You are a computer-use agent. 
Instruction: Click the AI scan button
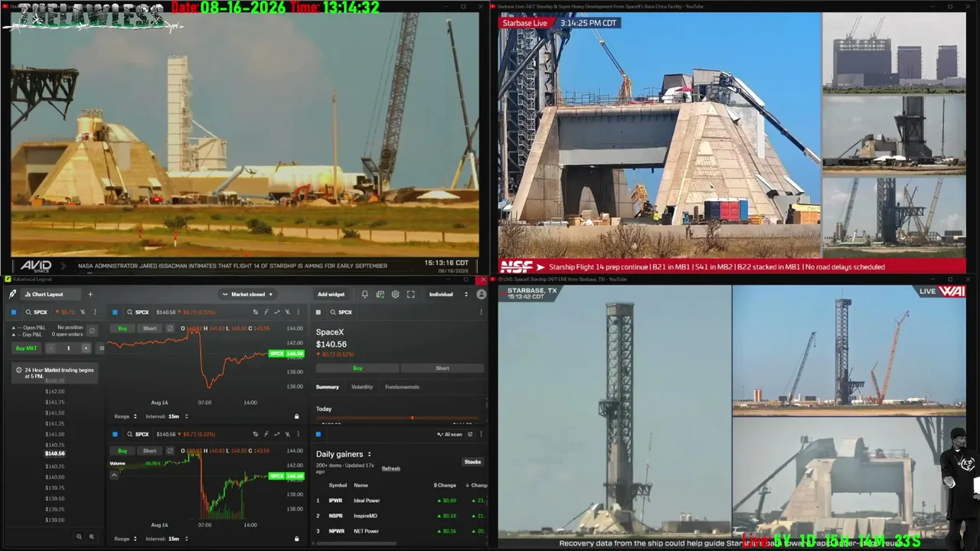[x=449, y=434]
